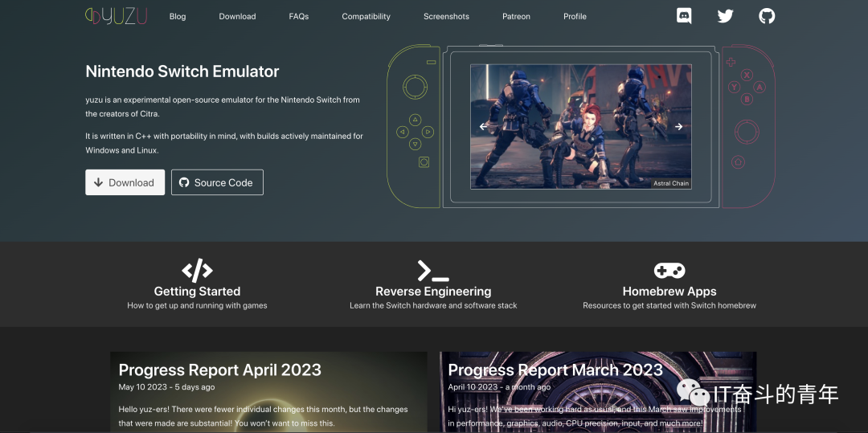Click the D-pad down arrow on Joy-Con
868x433 pixels.
pos(416,145)
